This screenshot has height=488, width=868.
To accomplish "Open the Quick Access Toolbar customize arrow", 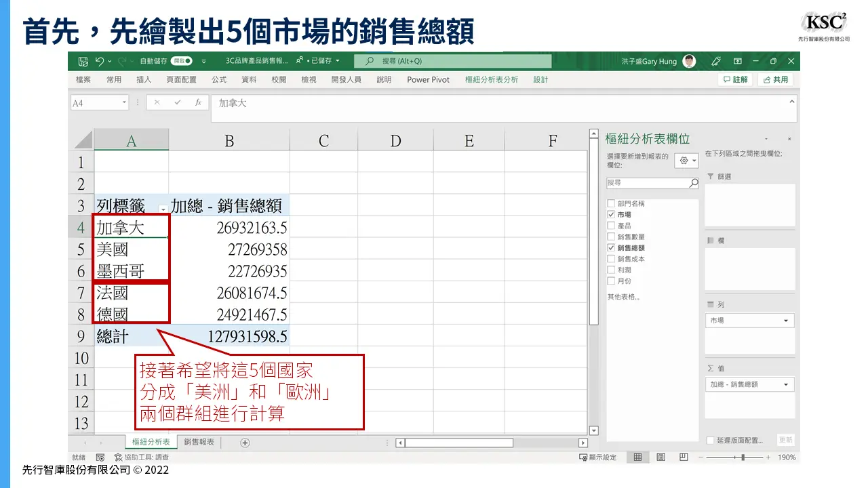I will tap(203, 61).
